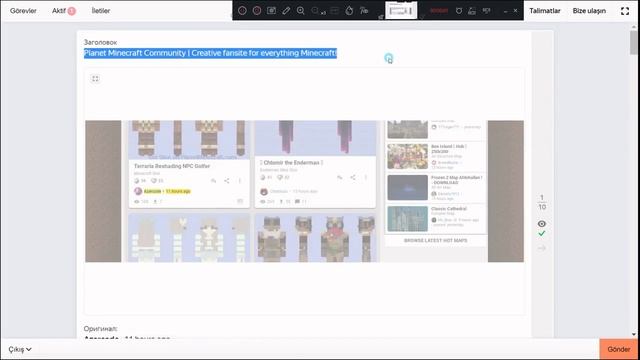Click the close X on recorder toolbar
The height and width of the screenshot is (360, 640).
click(x=516, y=11)
